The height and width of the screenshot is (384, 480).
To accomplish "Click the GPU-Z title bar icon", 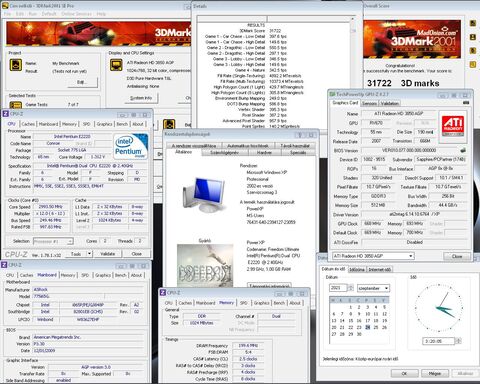I will point(332,94).
